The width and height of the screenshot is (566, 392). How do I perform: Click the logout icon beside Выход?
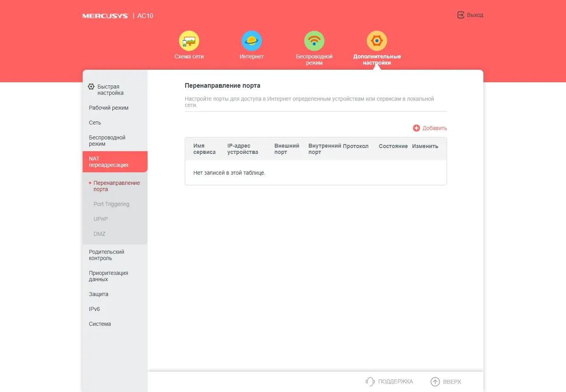tap(461, 15)
